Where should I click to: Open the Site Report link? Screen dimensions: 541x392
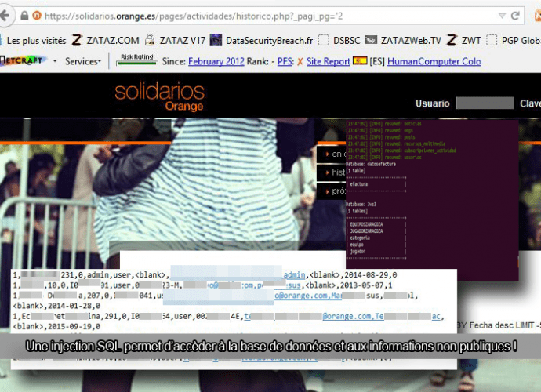pos(328,61)
